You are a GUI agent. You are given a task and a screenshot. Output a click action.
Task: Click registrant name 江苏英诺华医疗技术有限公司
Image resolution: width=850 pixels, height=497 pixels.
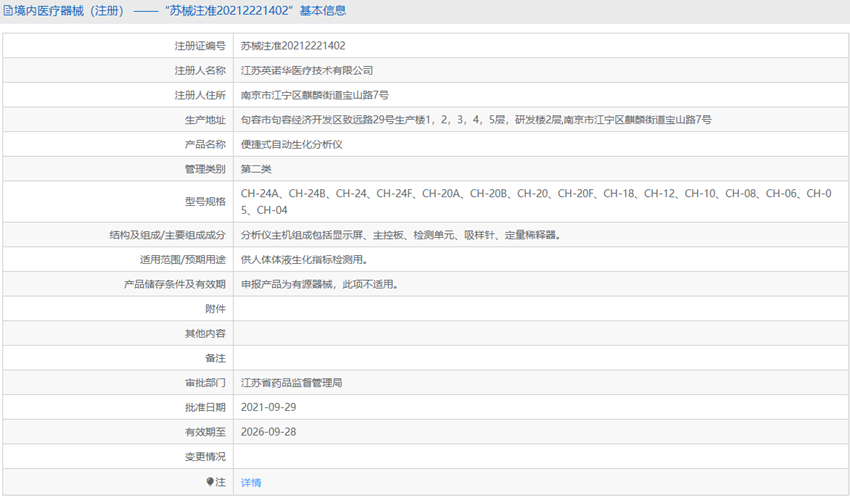click(x=307, y=70)
